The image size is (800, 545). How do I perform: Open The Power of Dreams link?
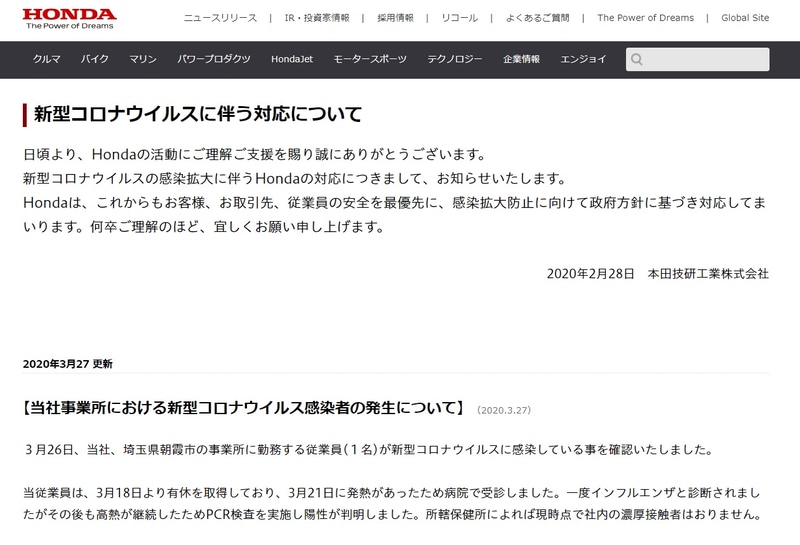click(x=645, y=18)
